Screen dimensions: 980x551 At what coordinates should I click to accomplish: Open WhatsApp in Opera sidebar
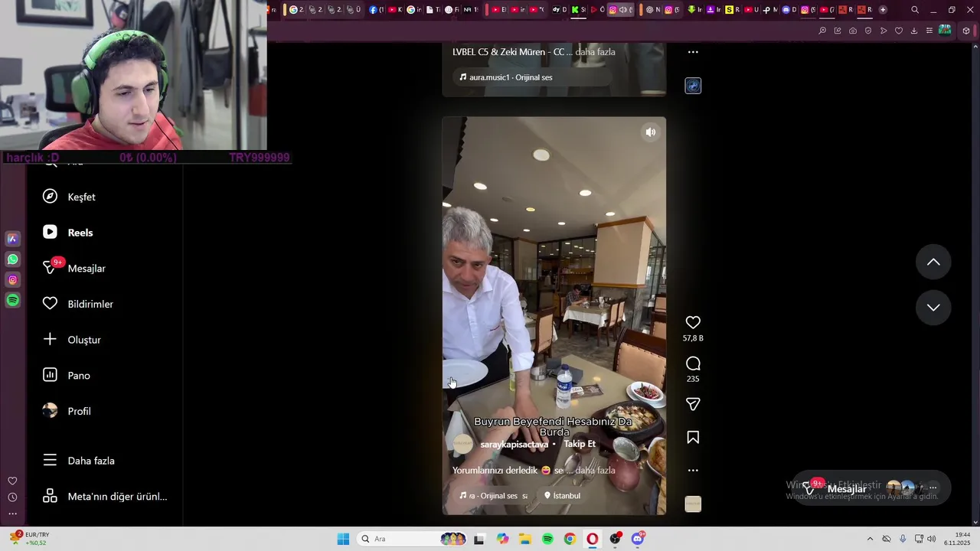click(12, 259)
